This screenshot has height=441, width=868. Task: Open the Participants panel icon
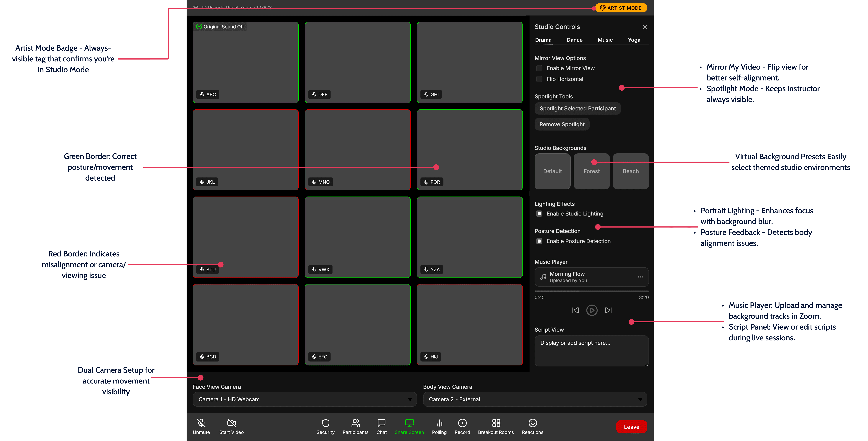click(x=356, y=423)
